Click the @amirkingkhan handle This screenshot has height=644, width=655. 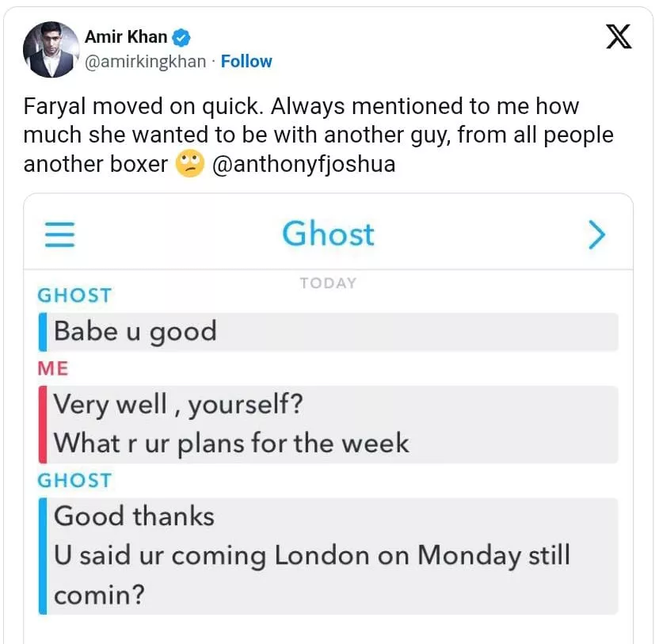[146, 62]
